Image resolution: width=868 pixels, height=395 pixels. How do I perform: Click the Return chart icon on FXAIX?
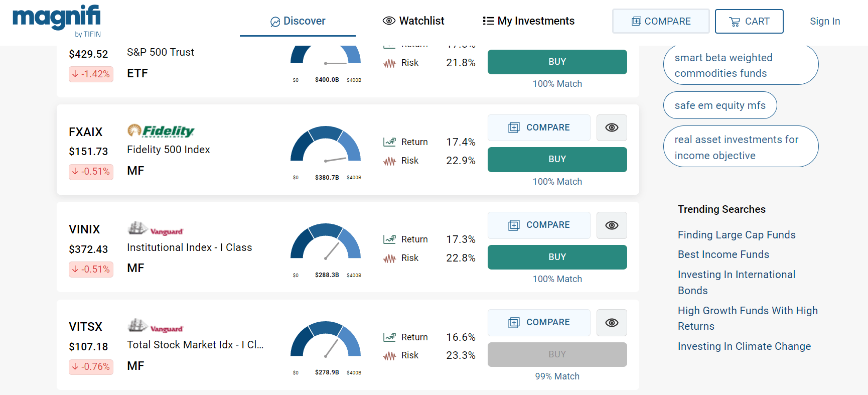pos(389,142)
